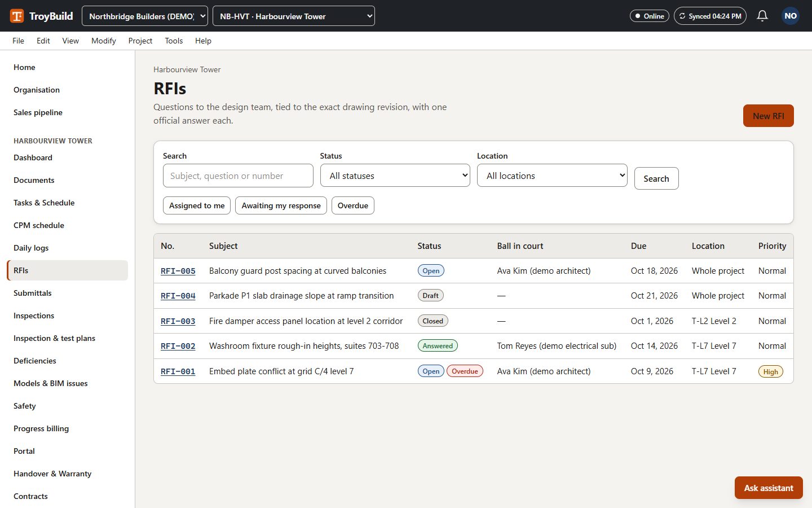812x508 pixels.
Task: Toggle the Assigned to me filter
Action: point(197,205)
